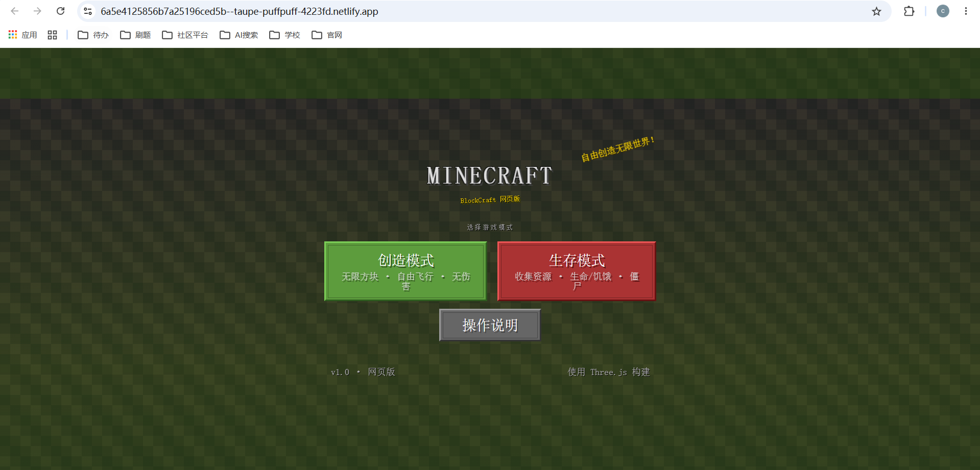980x470 pixels.
Task: Open the 社区平台 bookmark folder
Action: tap(185, 35)
